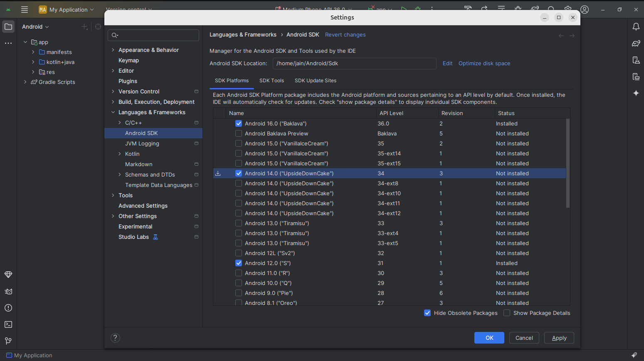Click the project-level icon beside JVM Logging
The width and height of the screenshot is (644, 361).
[196, 143]
